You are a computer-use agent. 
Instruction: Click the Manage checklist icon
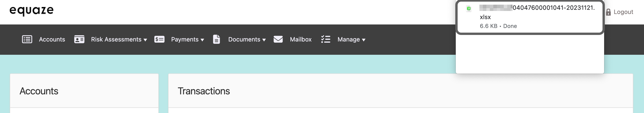pos(326,39)
